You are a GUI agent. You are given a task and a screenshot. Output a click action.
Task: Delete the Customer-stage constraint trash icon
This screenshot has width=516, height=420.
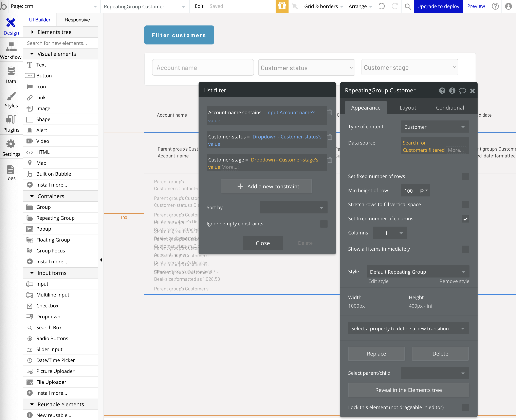point(330,160)
